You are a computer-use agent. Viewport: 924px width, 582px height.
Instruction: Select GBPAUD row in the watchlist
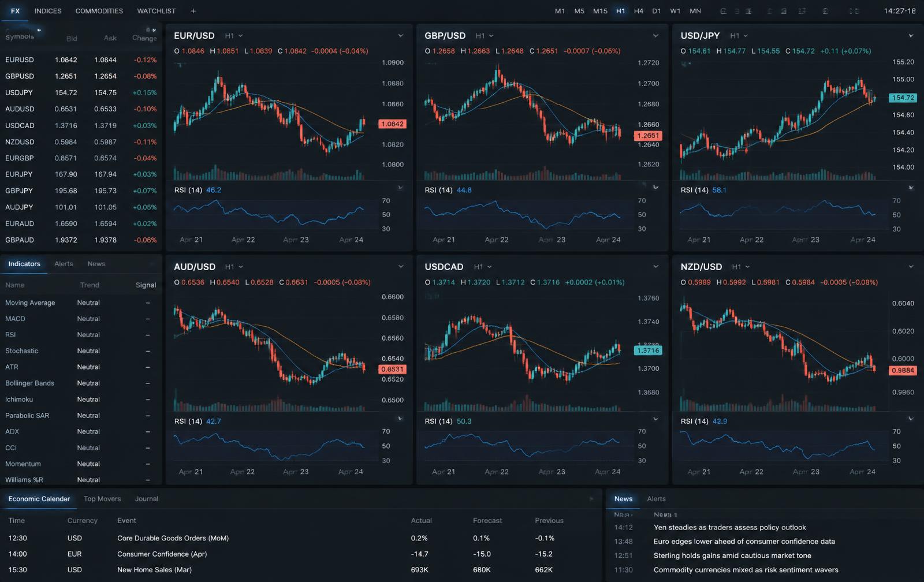pos(81,240)
